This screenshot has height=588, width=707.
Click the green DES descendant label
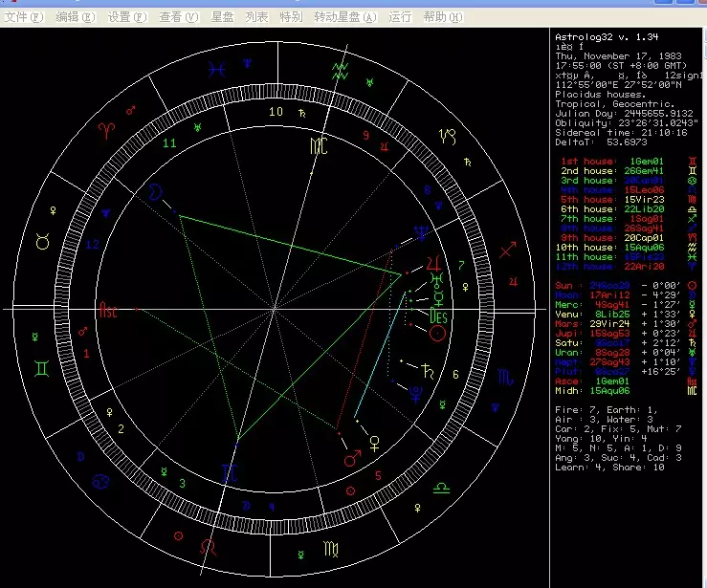coord(438,316)
